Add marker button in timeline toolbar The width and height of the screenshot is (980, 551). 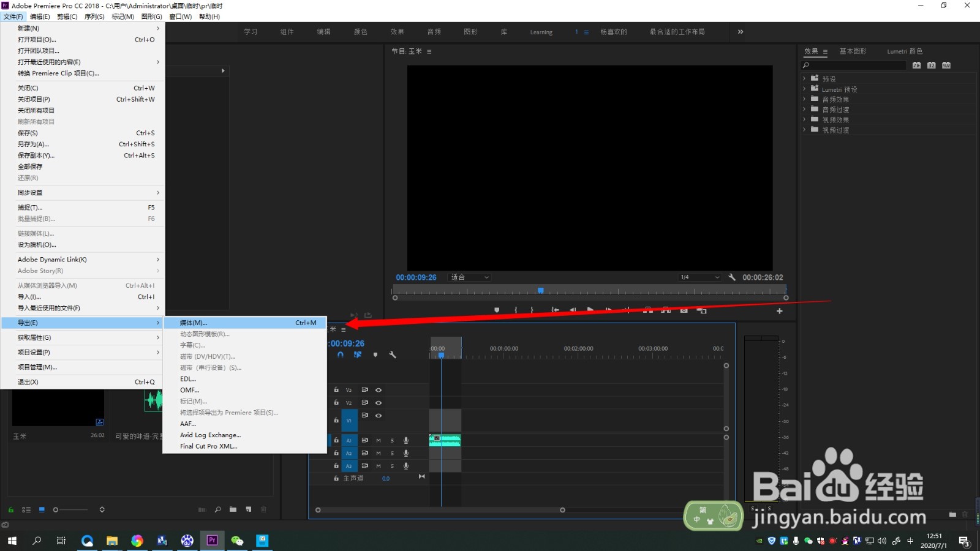tap(375, 354)
